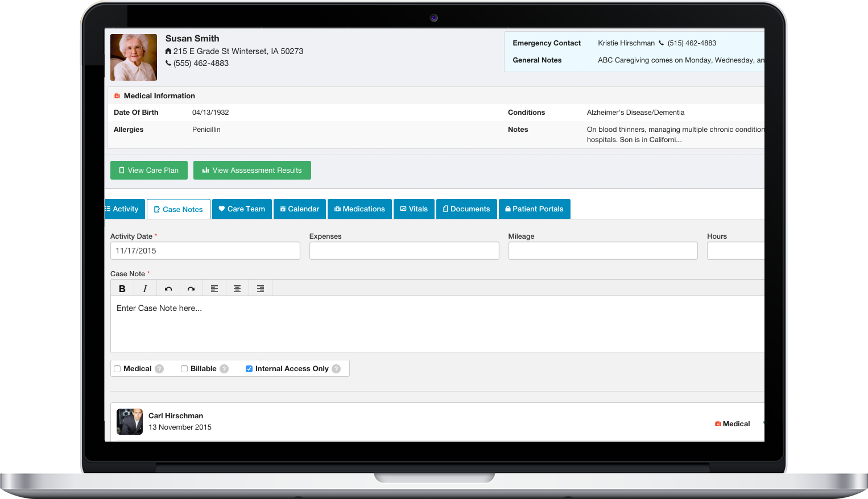Switch to the Care Team tab
The height and width of the screenshot is (499, 868).
(x=242, y=209)
